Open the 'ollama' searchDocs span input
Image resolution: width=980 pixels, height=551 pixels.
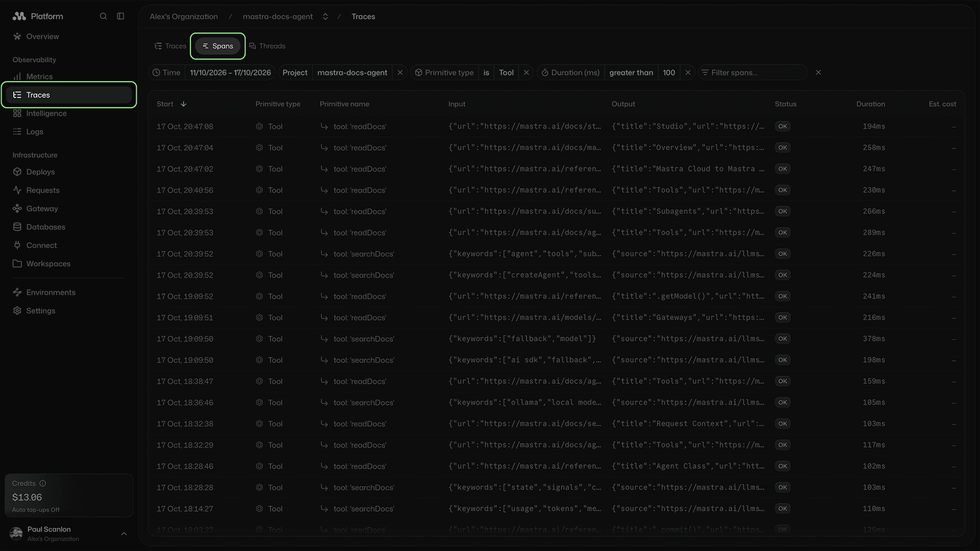click(x=525, y=403)
